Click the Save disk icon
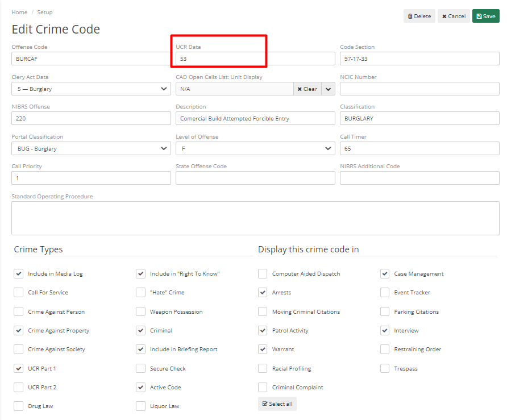This screenshot has width=507, height=420. pyautogui.click(x=479, y=16)
